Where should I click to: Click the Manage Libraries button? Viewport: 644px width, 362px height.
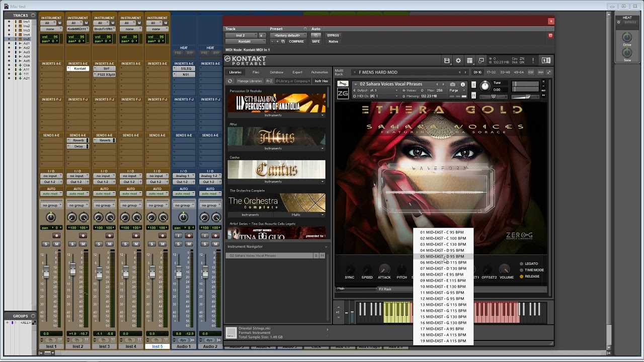coord(249,81)
